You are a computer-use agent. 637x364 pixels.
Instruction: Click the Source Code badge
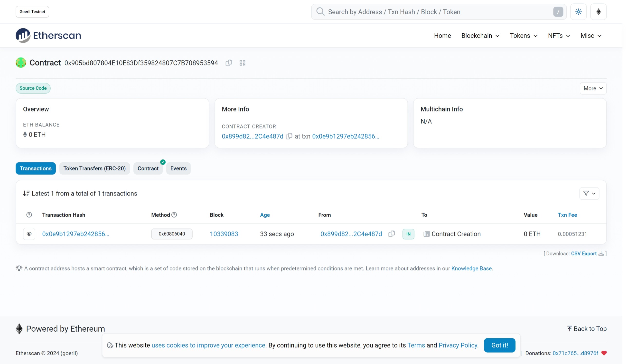[33, 88]
